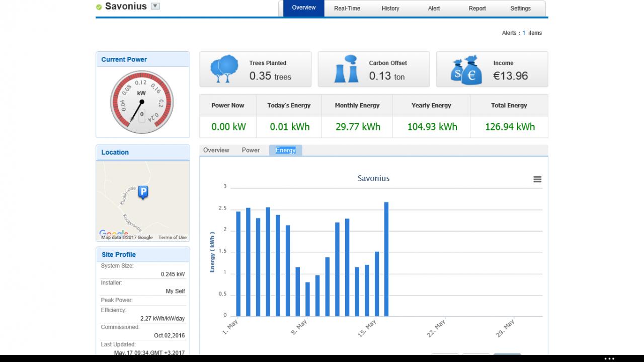Click the Efficiency value 2.27 kWh/kW/day
Screen dimensions: 644x362
click(163, 319)
